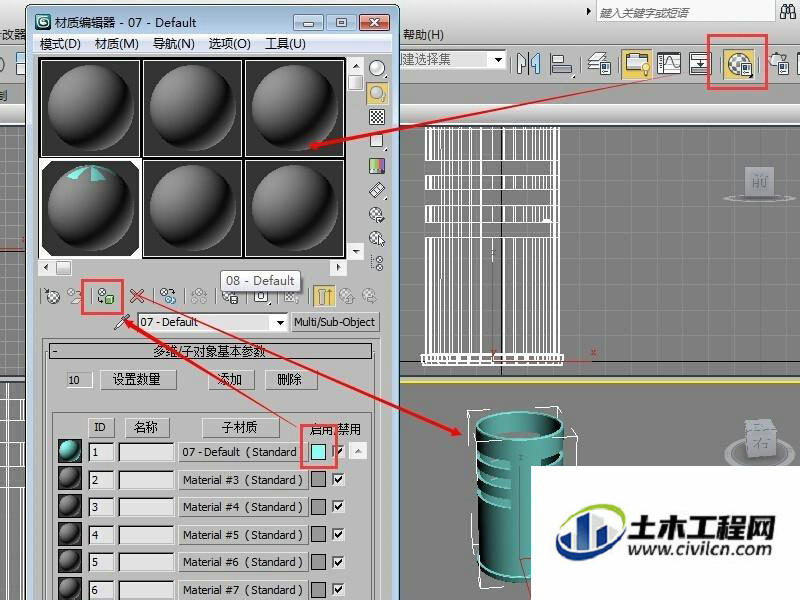
Task: Select the top-right sample sphere slot
Action: pyautogui.click(x=294, y=108)
